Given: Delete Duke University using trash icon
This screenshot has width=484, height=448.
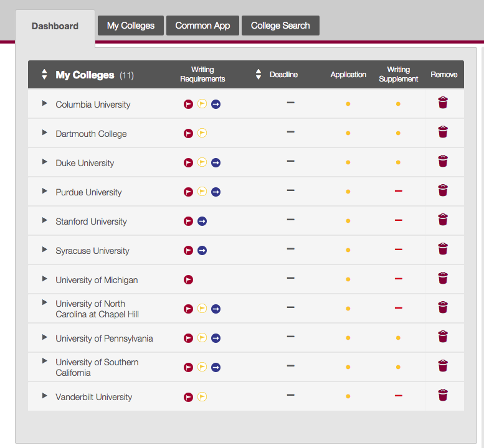Looking at the screenshot, I should pos(443,161).
